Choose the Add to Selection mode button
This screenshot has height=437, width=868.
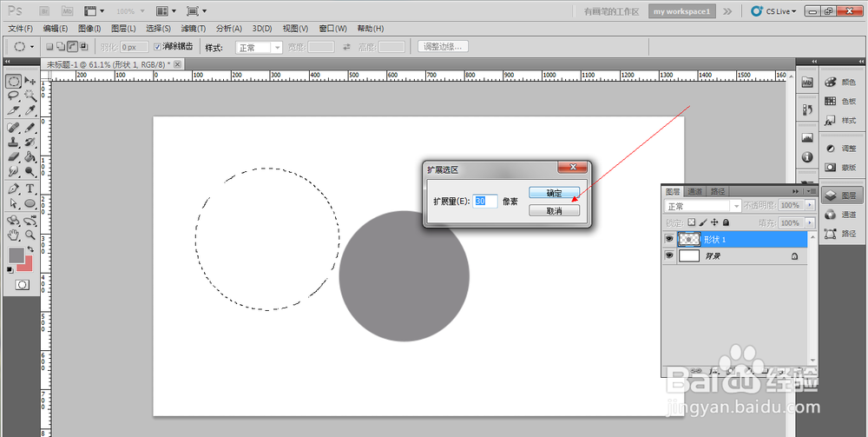click(x=61, y=47)
